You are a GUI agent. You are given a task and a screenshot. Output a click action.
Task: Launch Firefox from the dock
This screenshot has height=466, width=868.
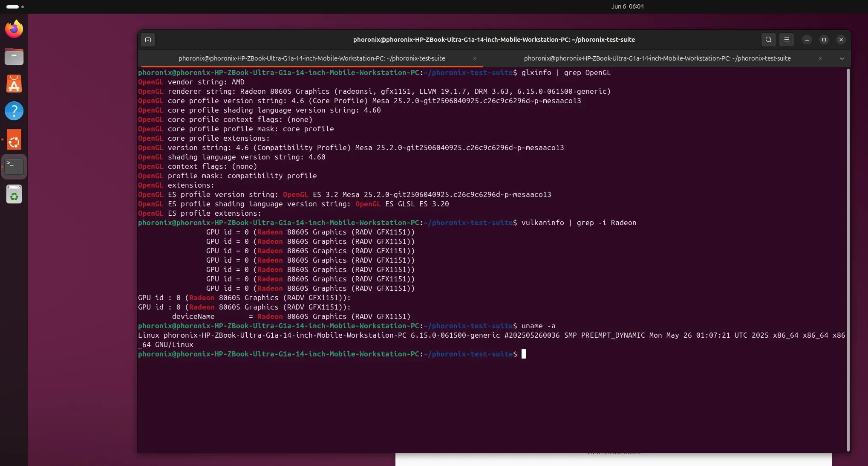pos(14,29)
